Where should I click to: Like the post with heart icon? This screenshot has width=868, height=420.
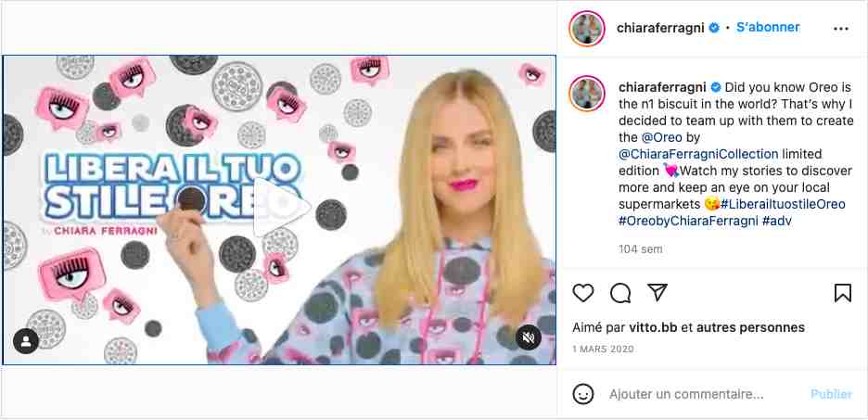point(583,293)
